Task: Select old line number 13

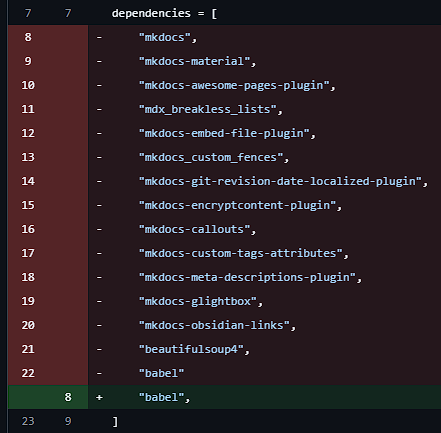Action: (x=28, y=157)
